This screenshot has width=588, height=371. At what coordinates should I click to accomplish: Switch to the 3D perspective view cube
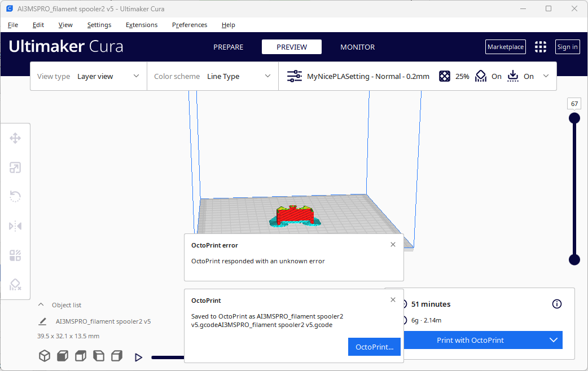(x=45, y=356)
